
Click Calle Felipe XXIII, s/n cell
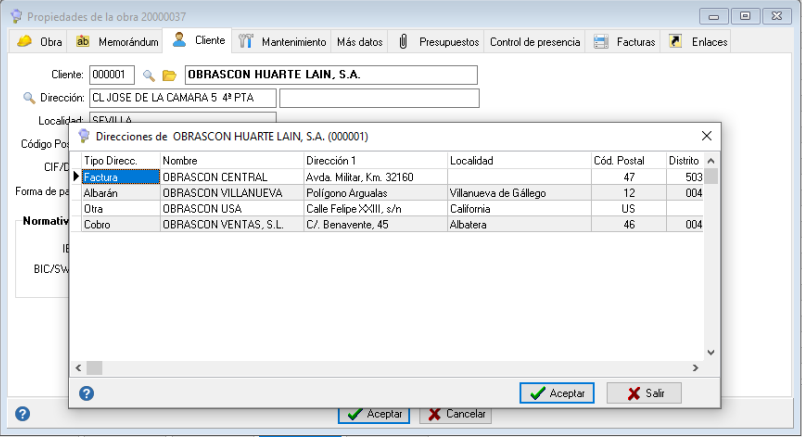coord(375,209)
